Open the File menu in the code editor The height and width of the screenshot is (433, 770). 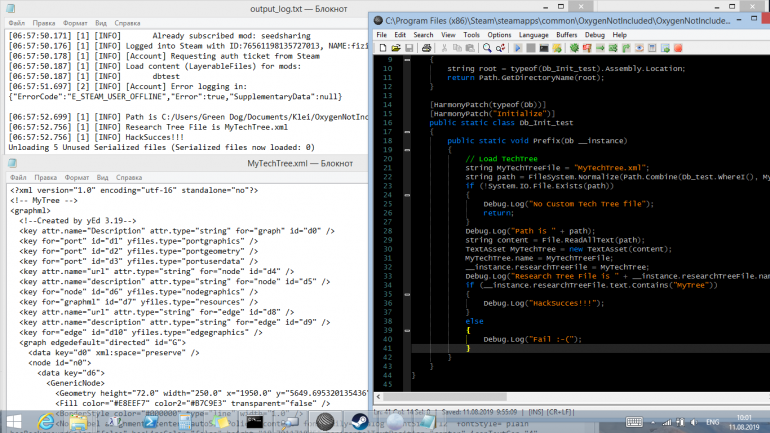[x=381, y=35]
